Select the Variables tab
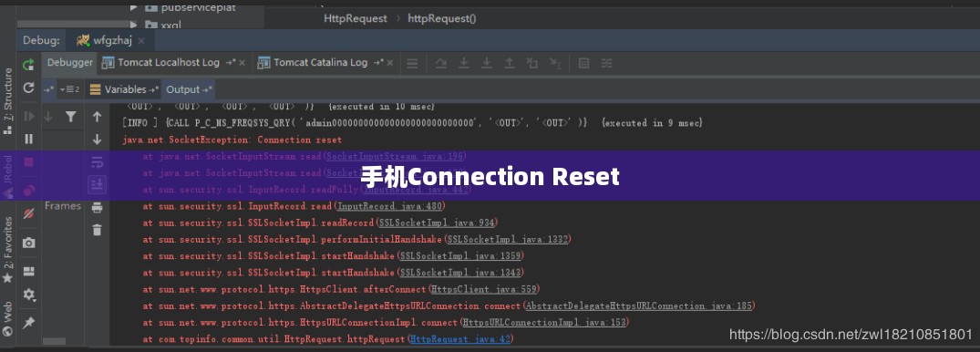This screenshot has width=980, height=352. (x=125, y=89)
